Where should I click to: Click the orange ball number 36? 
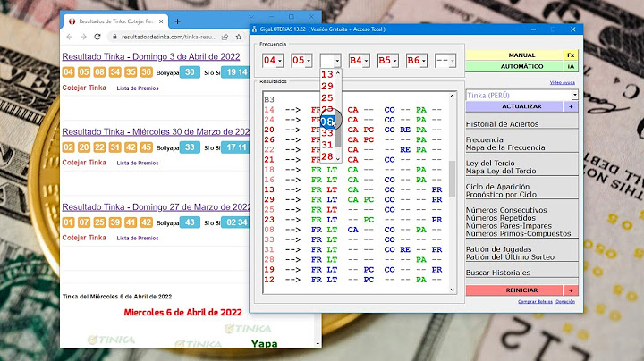tap(146, 72)
